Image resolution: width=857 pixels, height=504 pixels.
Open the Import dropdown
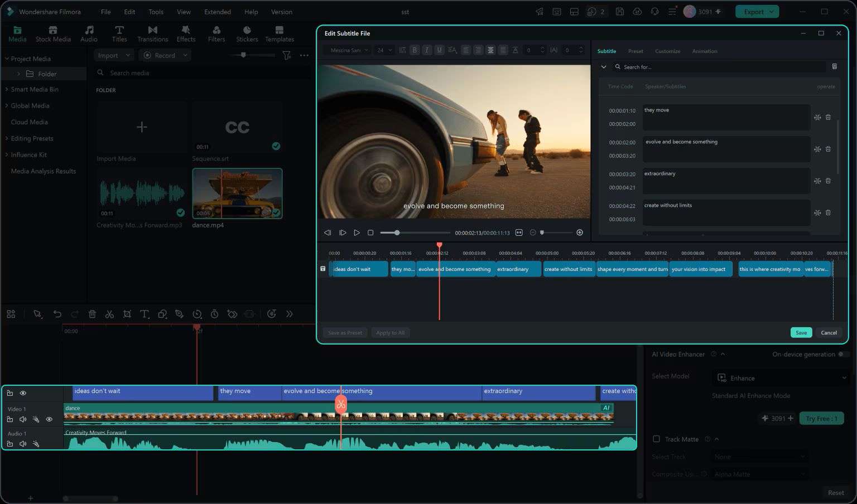coord(114,55)
